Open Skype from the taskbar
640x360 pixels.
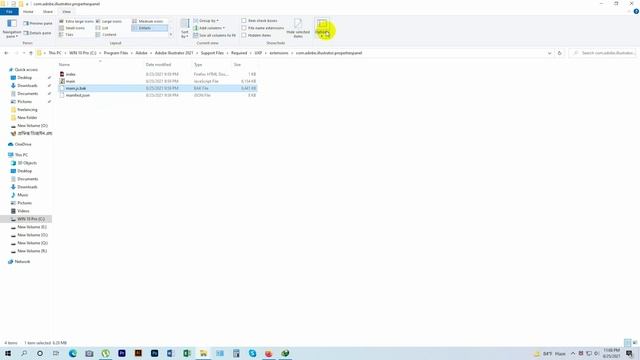click(x=252, y=353)
